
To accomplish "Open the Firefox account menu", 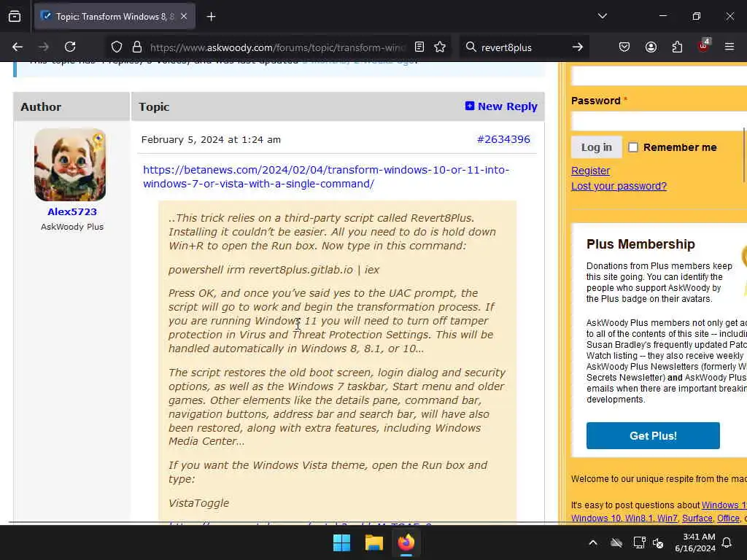I will coord(651,47).
